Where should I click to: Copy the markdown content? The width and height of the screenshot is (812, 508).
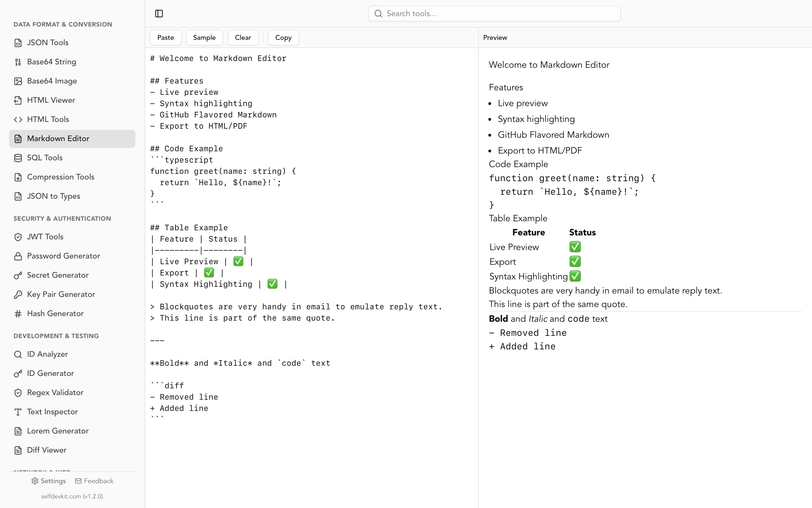click(x=284, y=38)
